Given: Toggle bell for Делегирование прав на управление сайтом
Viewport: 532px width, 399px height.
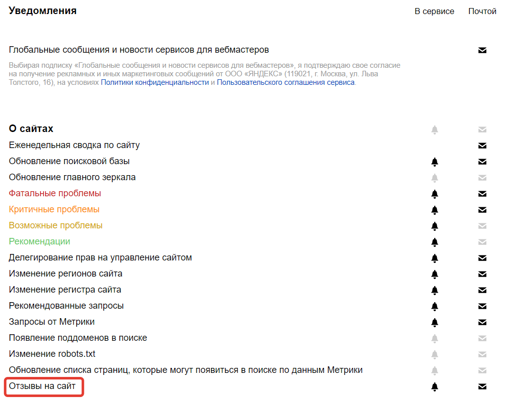Looking at the screenshot, I should point(435,258).
